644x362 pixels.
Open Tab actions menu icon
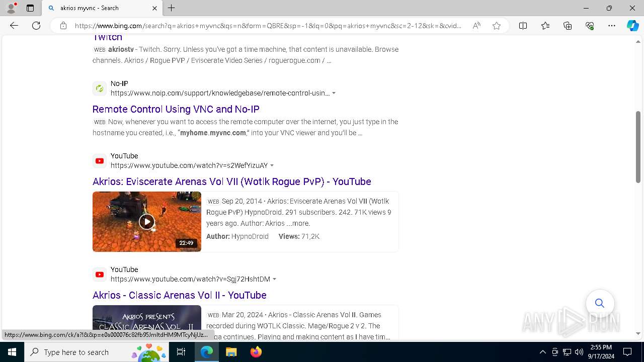[30, 8]
